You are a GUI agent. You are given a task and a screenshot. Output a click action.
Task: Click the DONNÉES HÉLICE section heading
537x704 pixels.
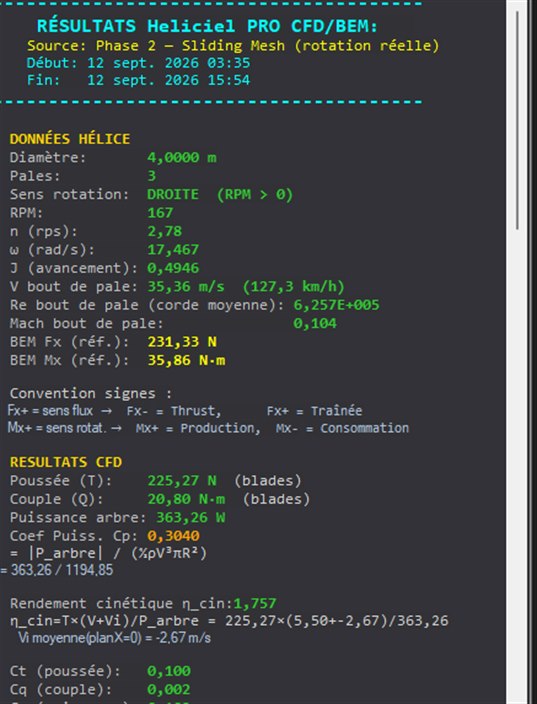pos(70,139)
